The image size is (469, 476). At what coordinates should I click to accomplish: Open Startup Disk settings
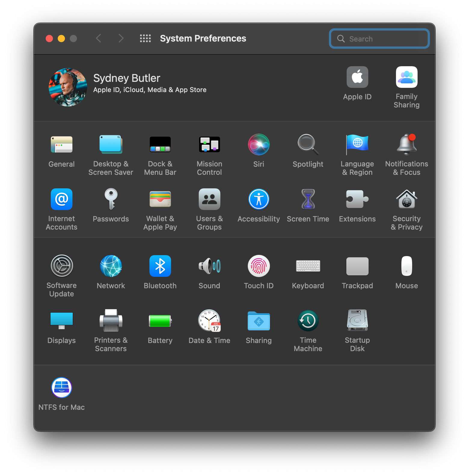click(x=357, y=321)
